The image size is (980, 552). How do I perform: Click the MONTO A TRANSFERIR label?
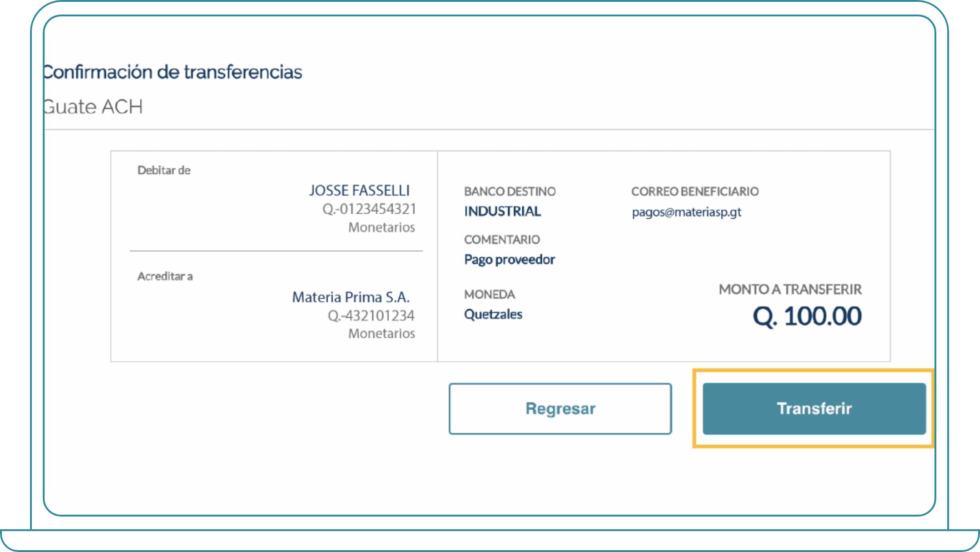click(790, 289)
